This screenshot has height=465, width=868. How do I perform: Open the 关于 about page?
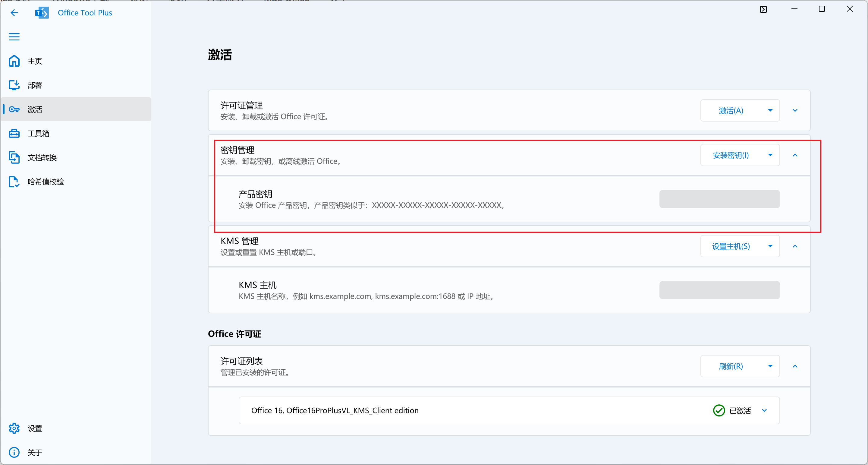[x=35, y=452]
